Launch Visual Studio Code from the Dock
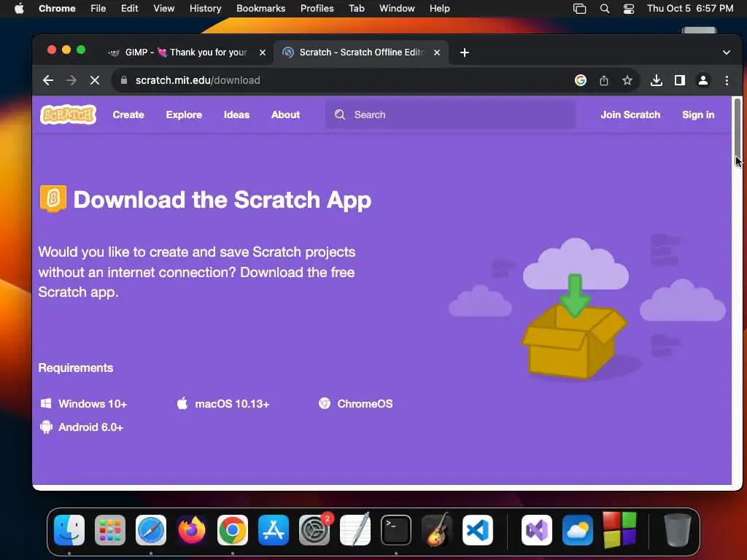The image size is (747, 560). [x=478, y=530]
